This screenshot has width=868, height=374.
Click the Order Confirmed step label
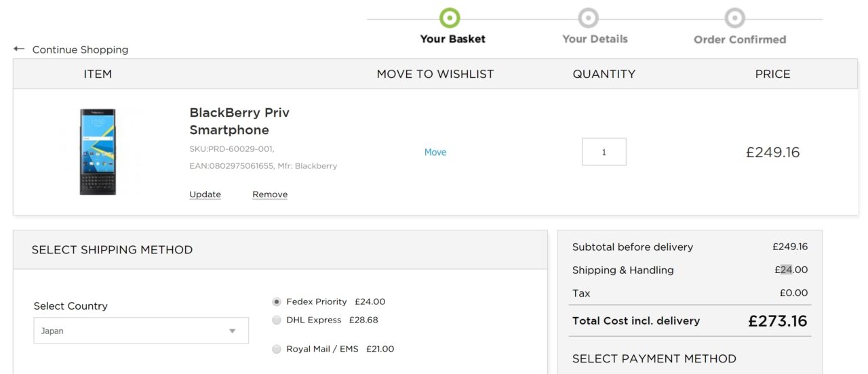click(740, 39)
